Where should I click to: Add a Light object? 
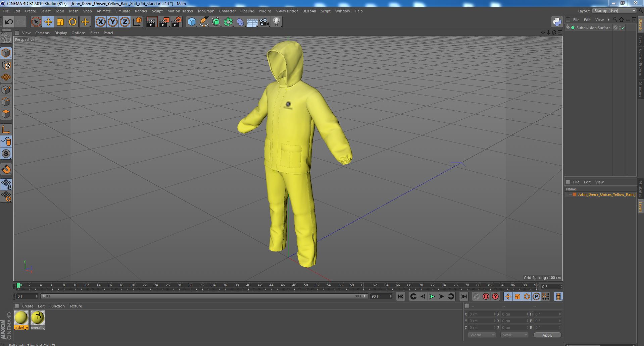point(276,22)
